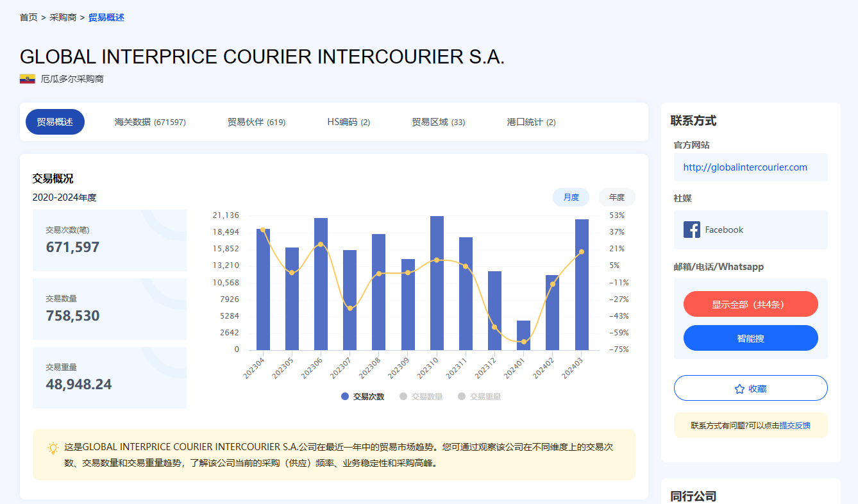Click the 社媒 label
Viewport: 858px width, 504px height.
coord(683,199)
